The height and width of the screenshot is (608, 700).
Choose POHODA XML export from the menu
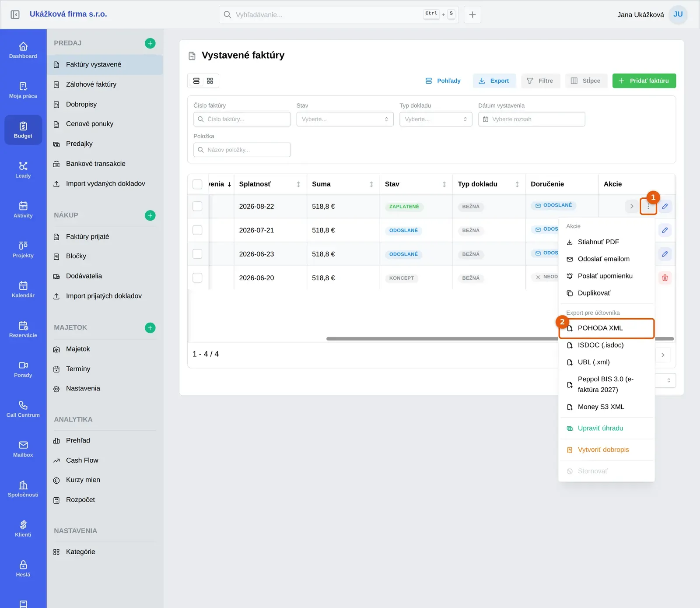coord(607,328)
